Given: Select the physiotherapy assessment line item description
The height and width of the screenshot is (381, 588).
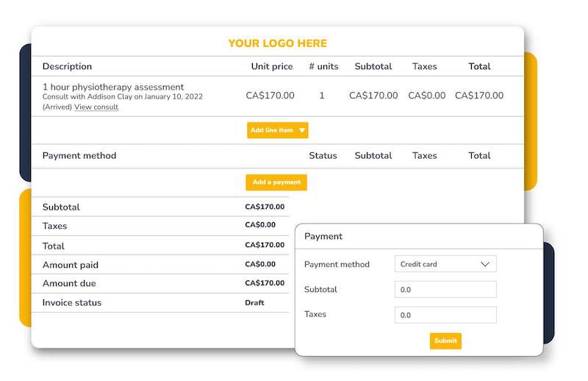Looking at the screenshot, I should [113, 88].
